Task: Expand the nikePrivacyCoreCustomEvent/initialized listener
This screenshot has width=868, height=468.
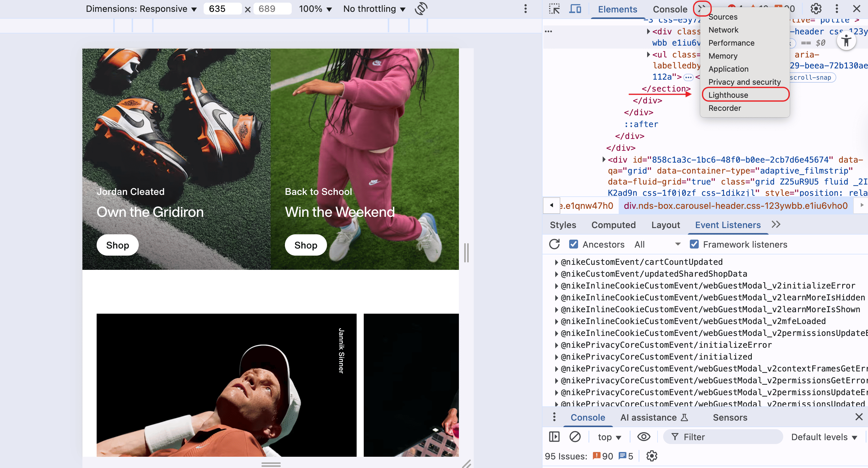Action: point(556,357)
